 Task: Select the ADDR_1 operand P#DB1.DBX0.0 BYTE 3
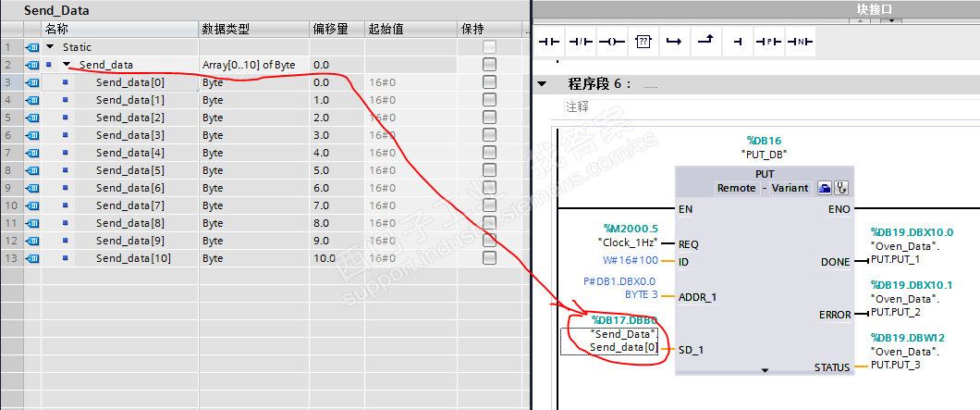click(x=620, y=288)
